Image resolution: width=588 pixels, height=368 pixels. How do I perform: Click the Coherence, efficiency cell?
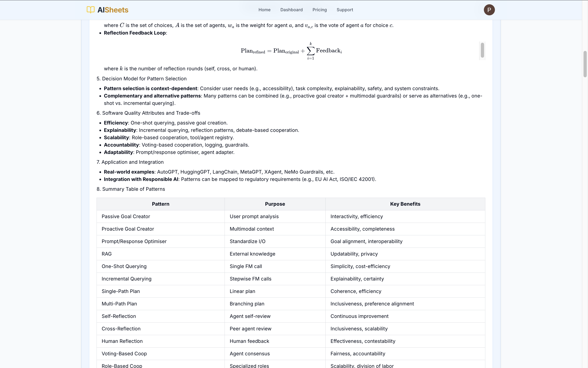coord(405,291)
